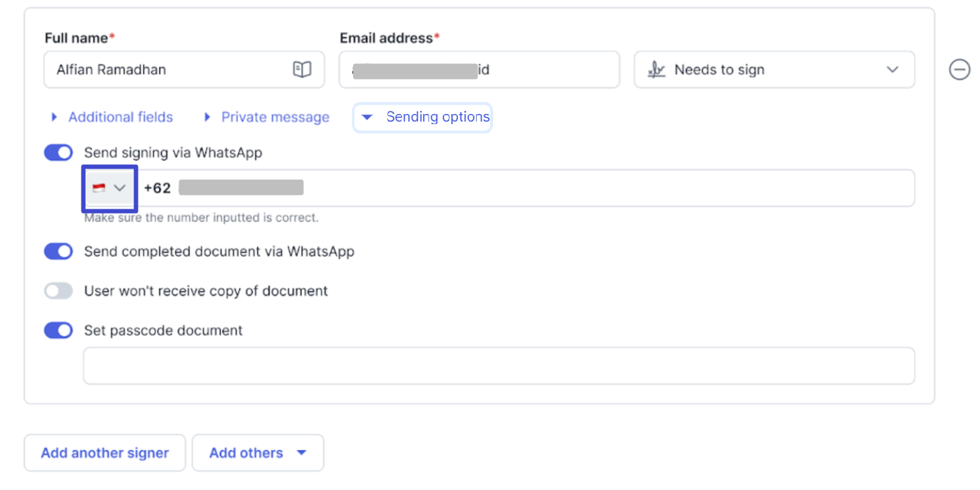Click the triangle arrow beside Additional fields
Screen dimensions: 980x490
(x=54, y=117)
